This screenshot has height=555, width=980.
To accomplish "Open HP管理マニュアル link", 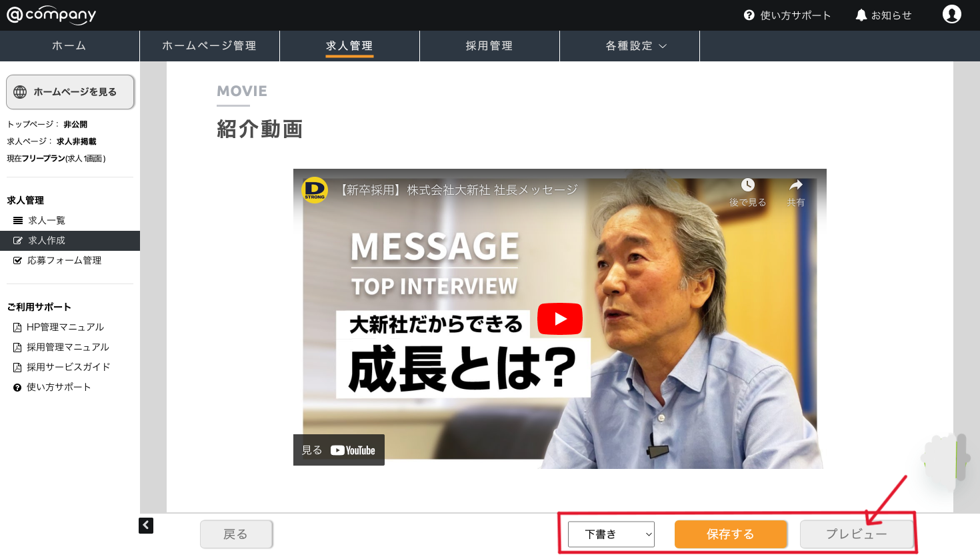I will [65, 328].
